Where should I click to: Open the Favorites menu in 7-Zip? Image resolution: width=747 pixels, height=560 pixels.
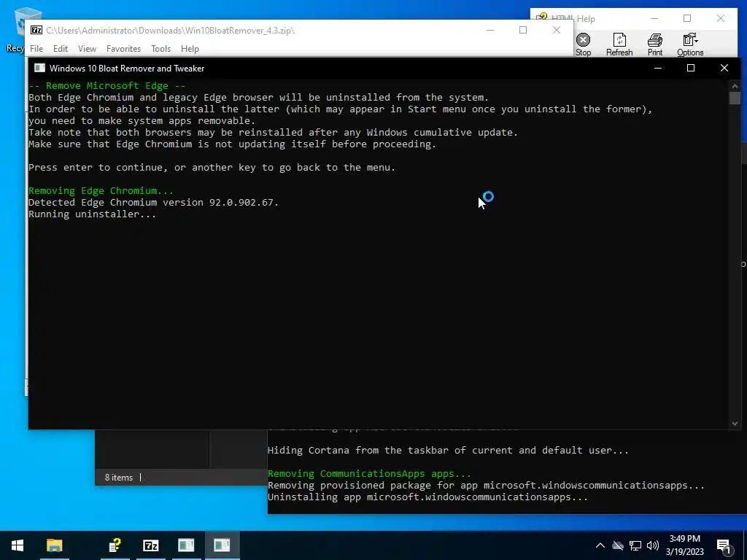(123, 49)
